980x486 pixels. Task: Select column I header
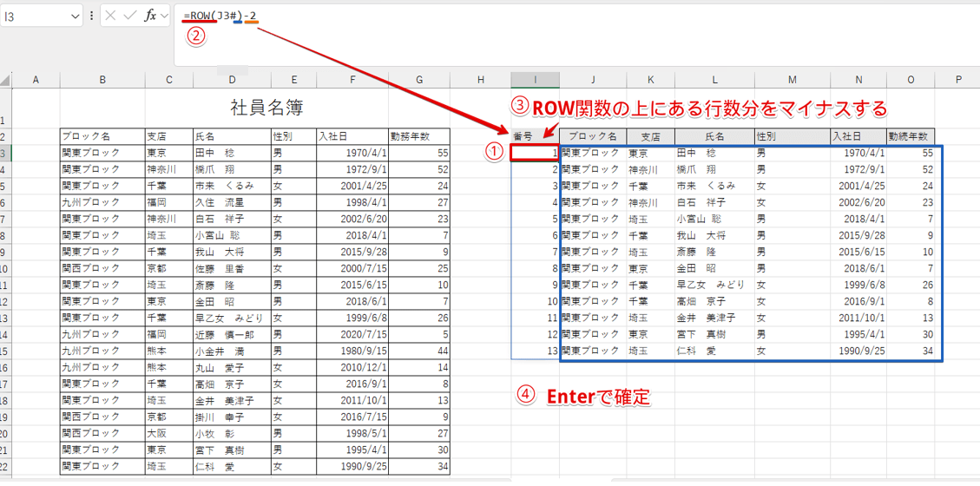click(535, 80)
